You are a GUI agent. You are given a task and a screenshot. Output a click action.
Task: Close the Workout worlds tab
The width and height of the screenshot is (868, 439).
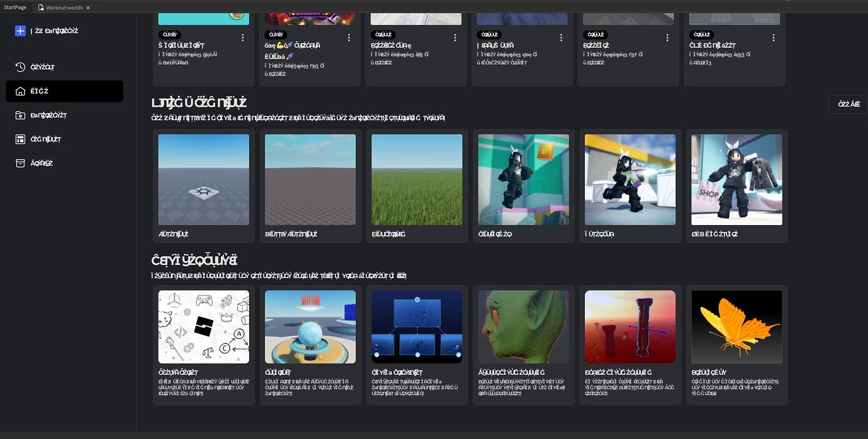point(88,8)
